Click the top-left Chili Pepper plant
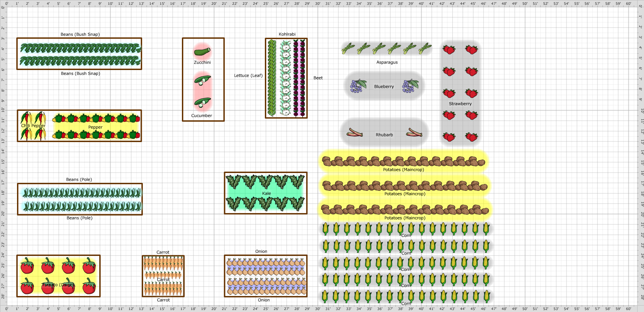 (x=26, y=118)
